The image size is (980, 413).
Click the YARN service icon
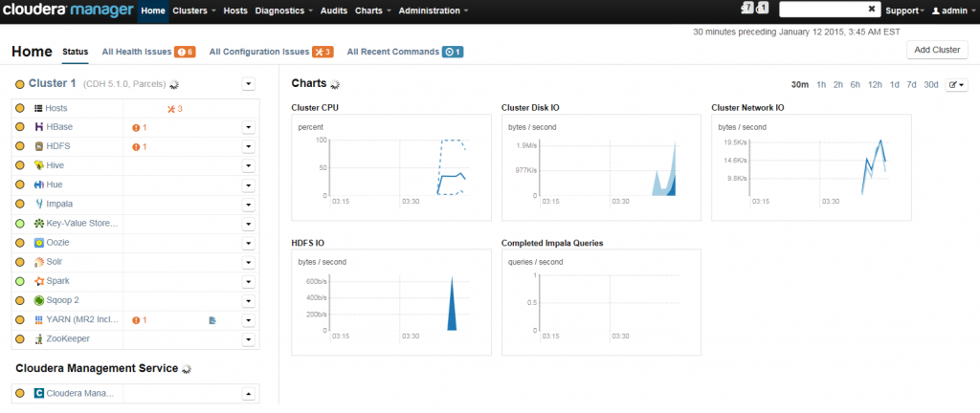click(38, 319)
